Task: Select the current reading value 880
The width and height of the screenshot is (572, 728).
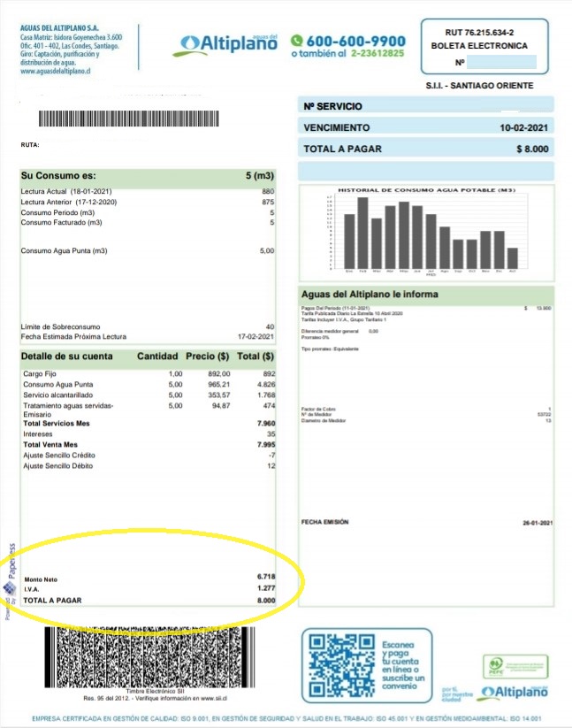Action: (268, 191)
